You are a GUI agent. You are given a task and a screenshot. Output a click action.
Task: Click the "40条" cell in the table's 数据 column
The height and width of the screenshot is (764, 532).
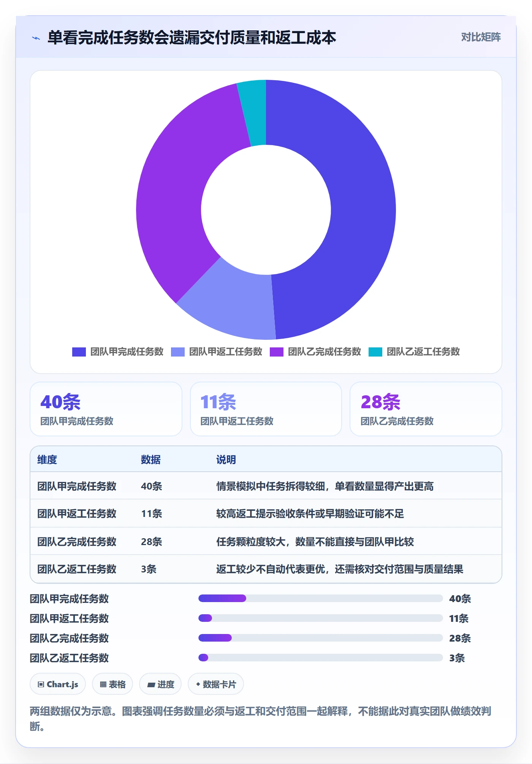click(x=152, y=486)
